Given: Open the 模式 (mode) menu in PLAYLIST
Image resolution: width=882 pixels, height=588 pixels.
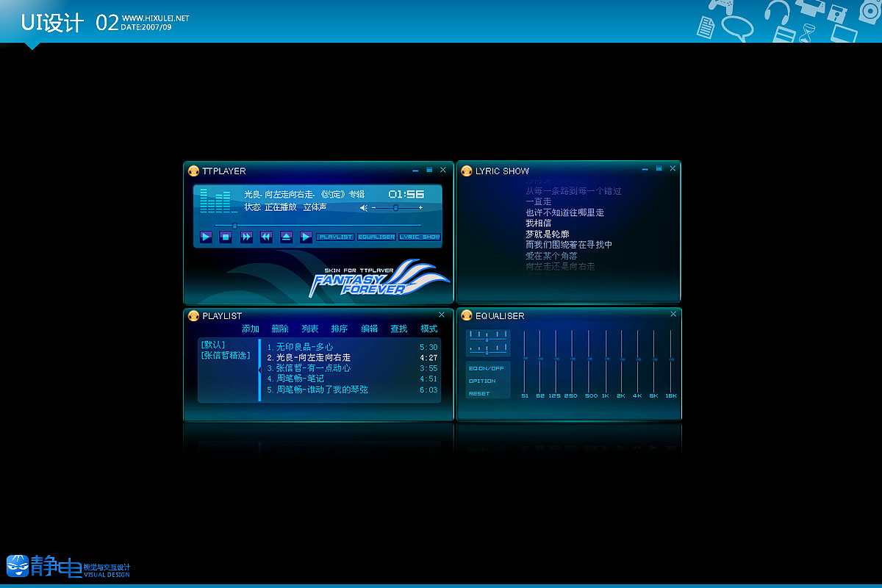Looking at the screenshot, I should click(429, 329).
